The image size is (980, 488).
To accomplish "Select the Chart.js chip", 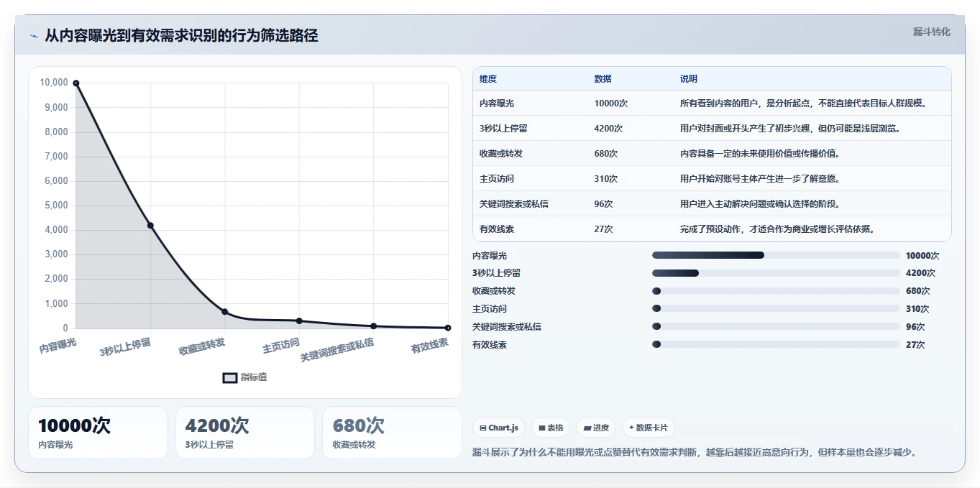I will click(x=499, y=428).
